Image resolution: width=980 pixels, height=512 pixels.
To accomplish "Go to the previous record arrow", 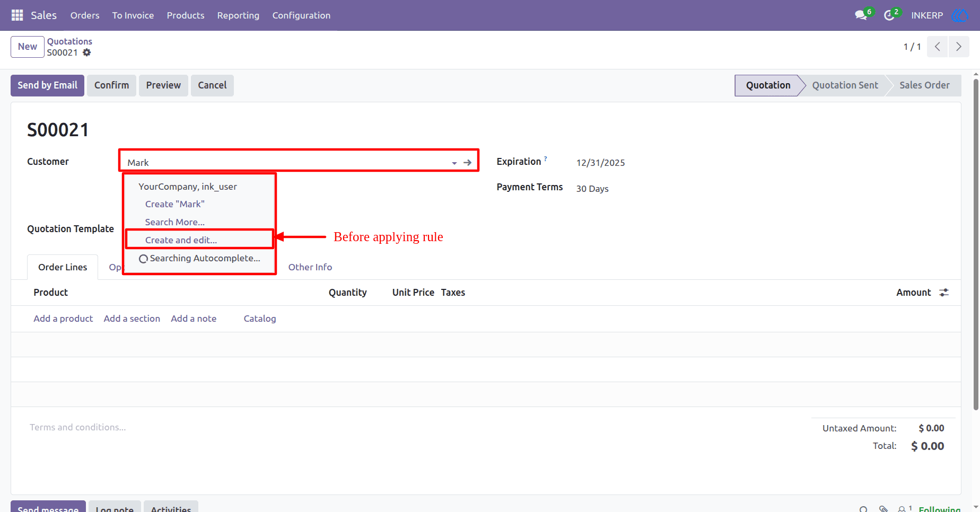I will (x=938, y=47).
